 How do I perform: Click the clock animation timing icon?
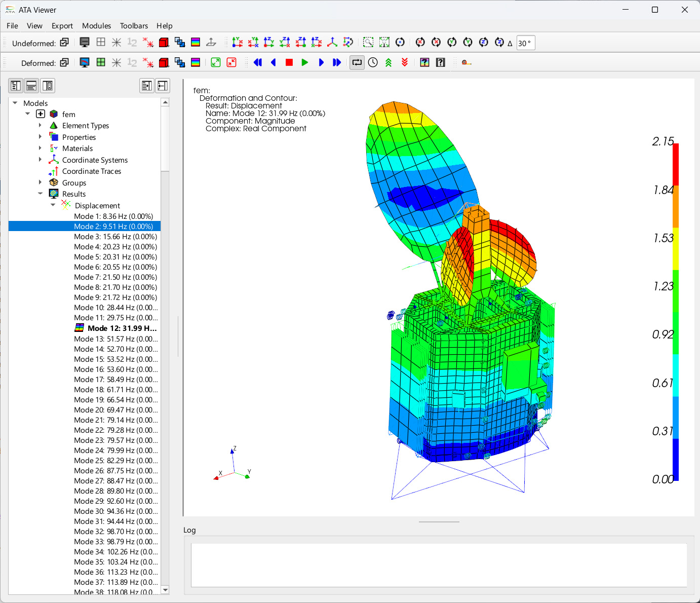click(373, 62)
